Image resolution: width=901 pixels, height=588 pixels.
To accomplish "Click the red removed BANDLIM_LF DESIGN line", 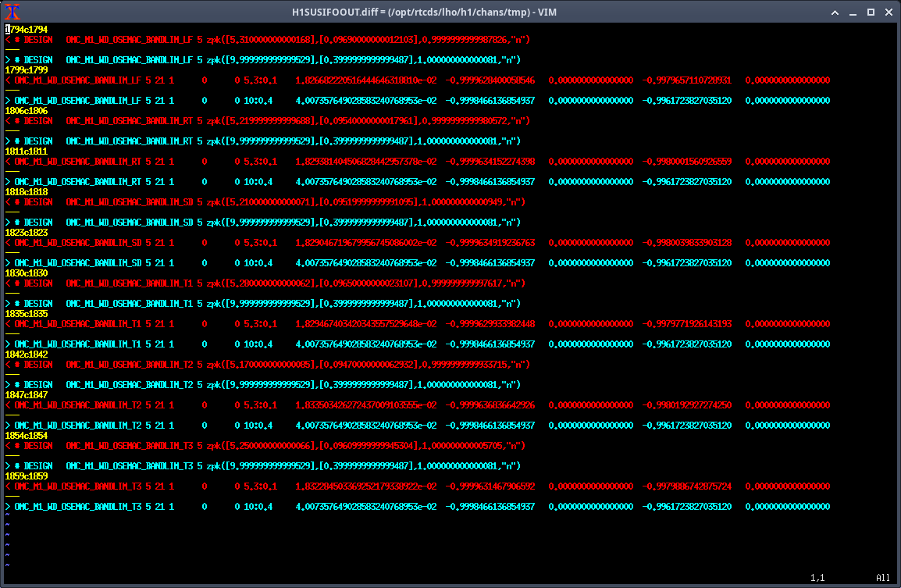I will coord(265,40).
